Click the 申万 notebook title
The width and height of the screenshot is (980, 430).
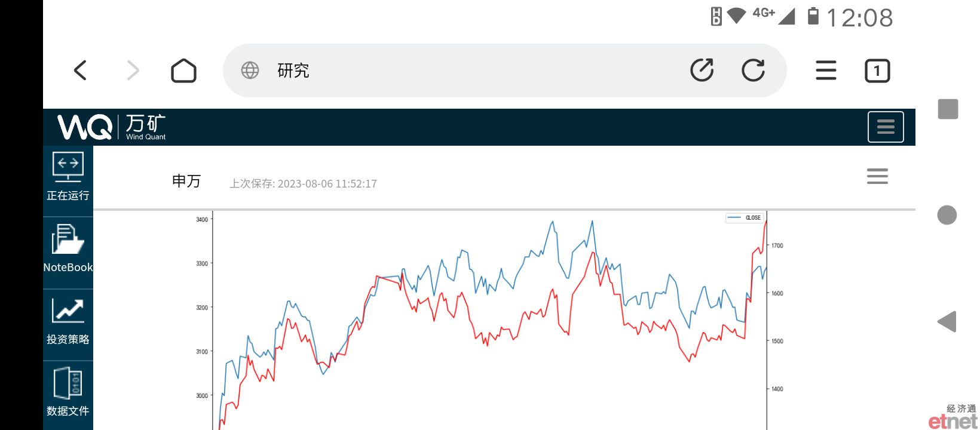click(x=186, y=181)
